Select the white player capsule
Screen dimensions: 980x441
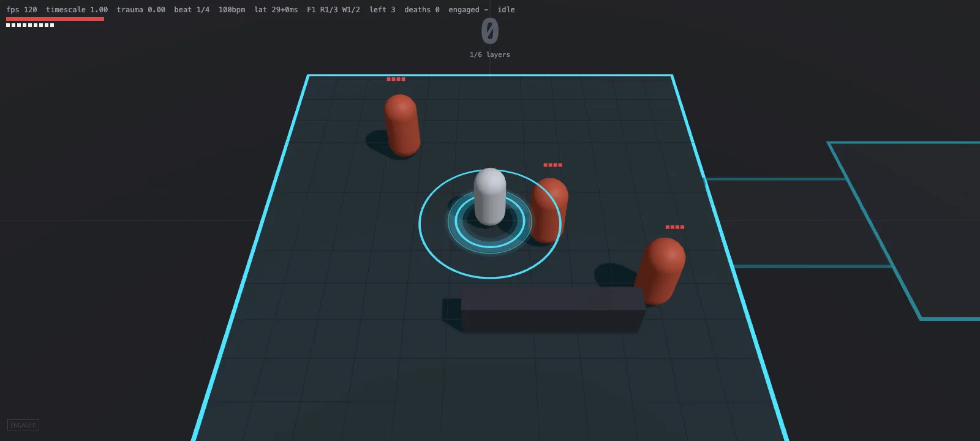[490, 197]
